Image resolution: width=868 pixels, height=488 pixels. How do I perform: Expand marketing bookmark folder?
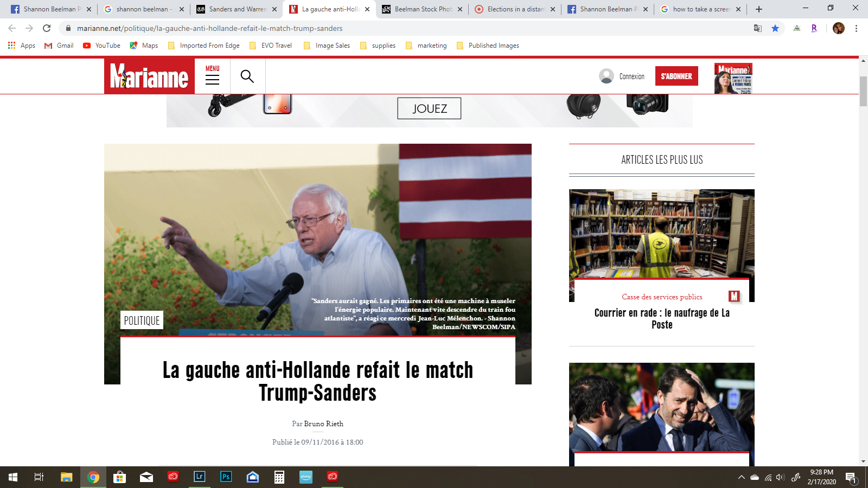click(x=426, y=46)
